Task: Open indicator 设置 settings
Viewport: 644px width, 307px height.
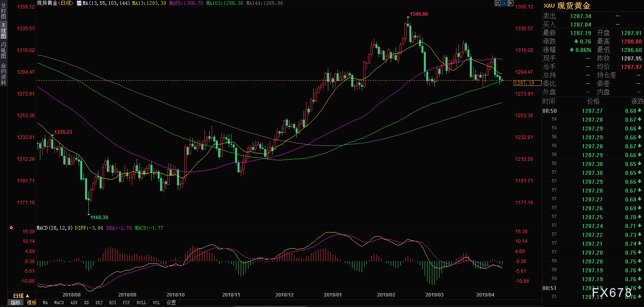Action: click(171, 303)
